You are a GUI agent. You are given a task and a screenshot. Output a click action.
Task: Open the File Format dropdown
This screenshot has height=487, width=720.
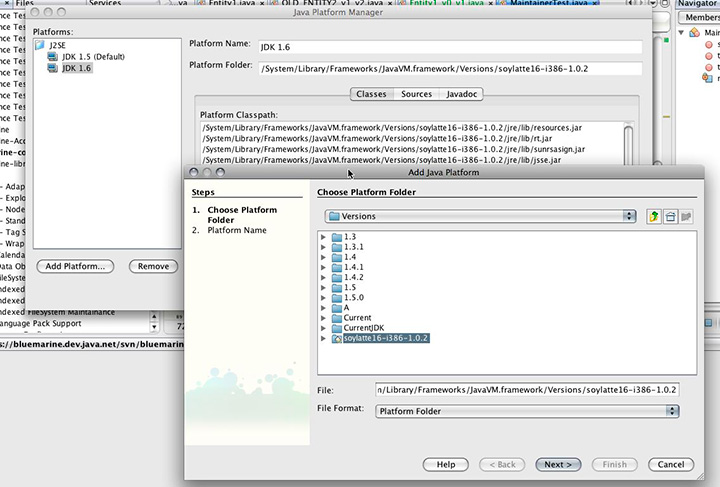[x=527, y=411]
